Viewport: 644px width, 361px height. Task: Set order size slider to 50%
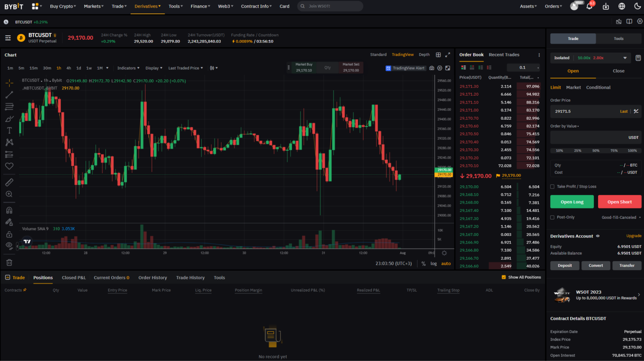pyautogui.click(x=596, y=150)
